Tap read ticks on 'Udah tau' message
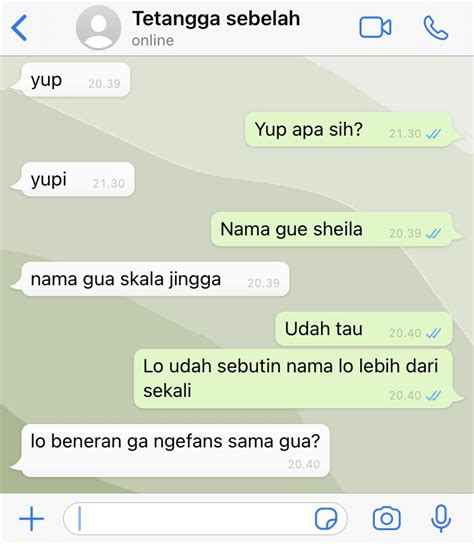Image resolution: width=474 pixels, height=544 pixels. tap(433, 333)
